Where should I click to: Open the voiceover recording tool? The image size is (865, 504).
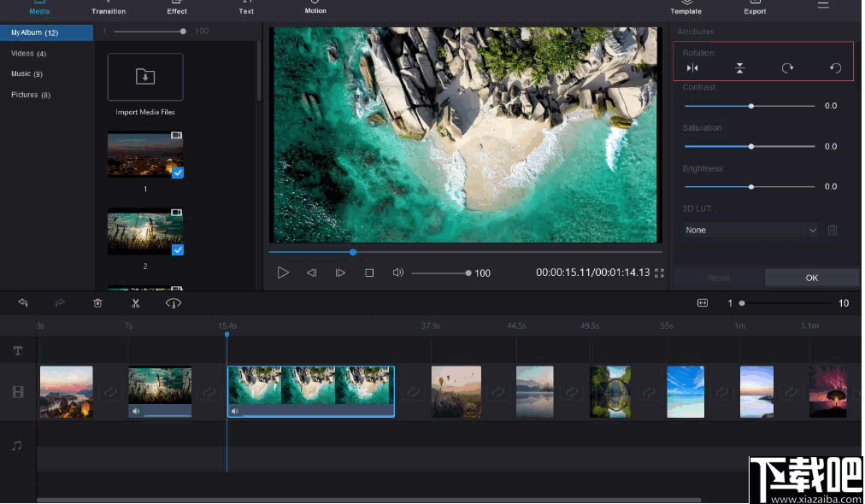(x=172, y=302)
